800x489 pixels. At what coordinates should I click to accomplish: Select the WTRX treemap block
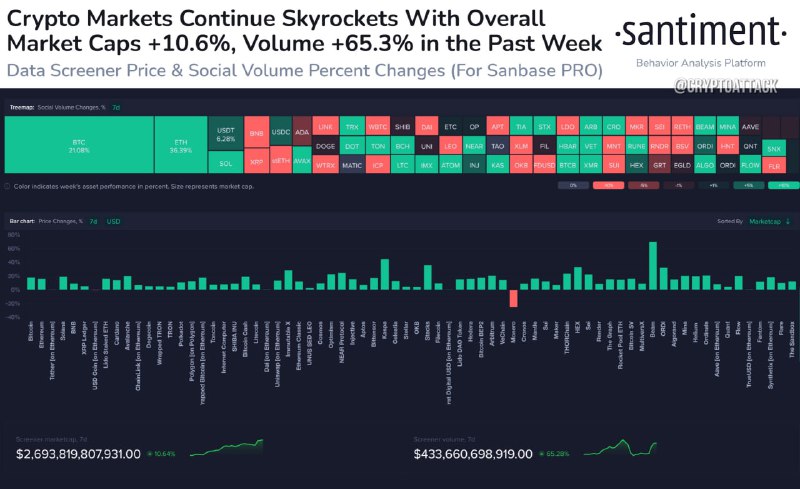click(326, 164)
